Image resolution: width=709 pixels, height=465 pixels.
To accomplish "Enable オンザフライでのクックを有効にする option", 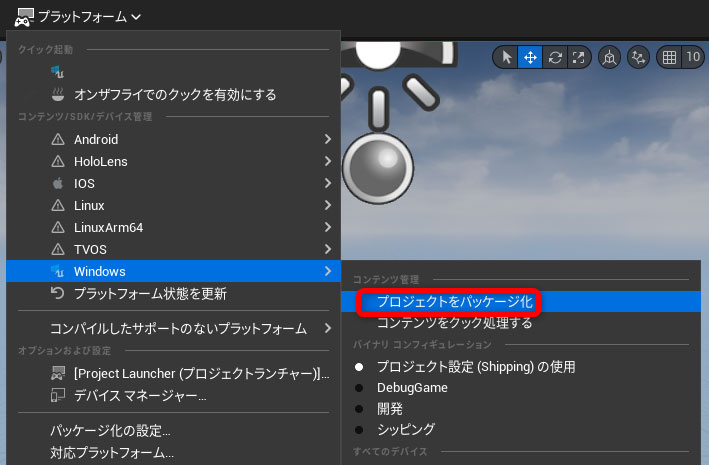I will pos(173,95).
